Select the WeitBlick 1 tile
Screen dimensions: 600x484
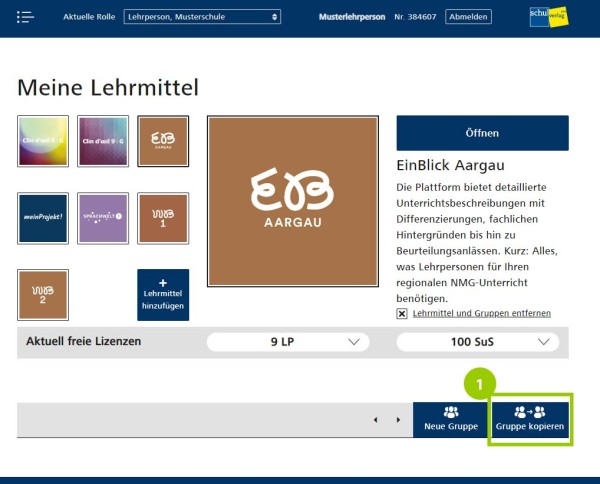pyautogui.click(x=163, y=218)
